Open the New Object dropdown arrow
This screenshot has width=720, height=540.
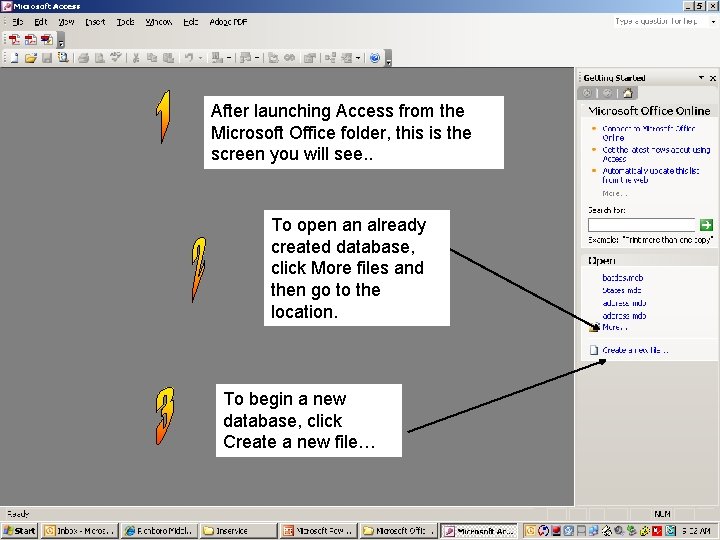tap(358, 58)
